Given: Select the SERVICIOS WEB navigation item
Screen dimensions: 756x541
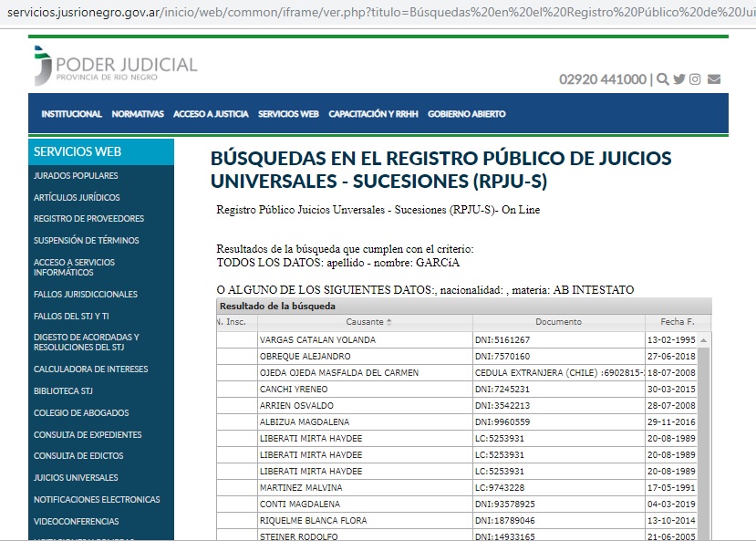Looking at the screenshot, I should (x=288, y=114).
